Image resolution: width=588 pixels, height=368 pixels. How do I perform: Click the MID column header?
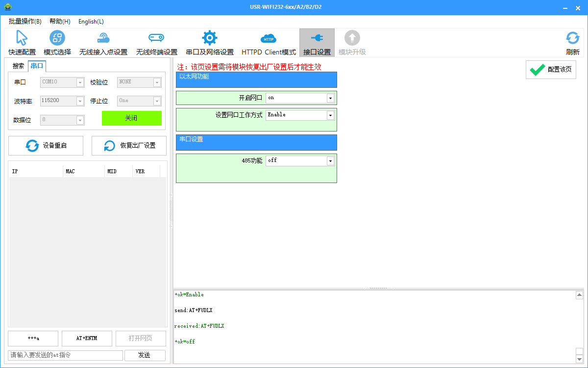point(119,172)
